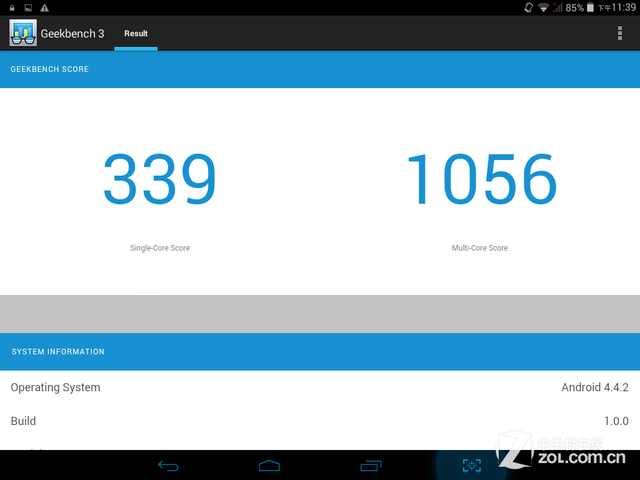Tap the battery status icon
The image size is (640, 480).
[x=590, y=8]
